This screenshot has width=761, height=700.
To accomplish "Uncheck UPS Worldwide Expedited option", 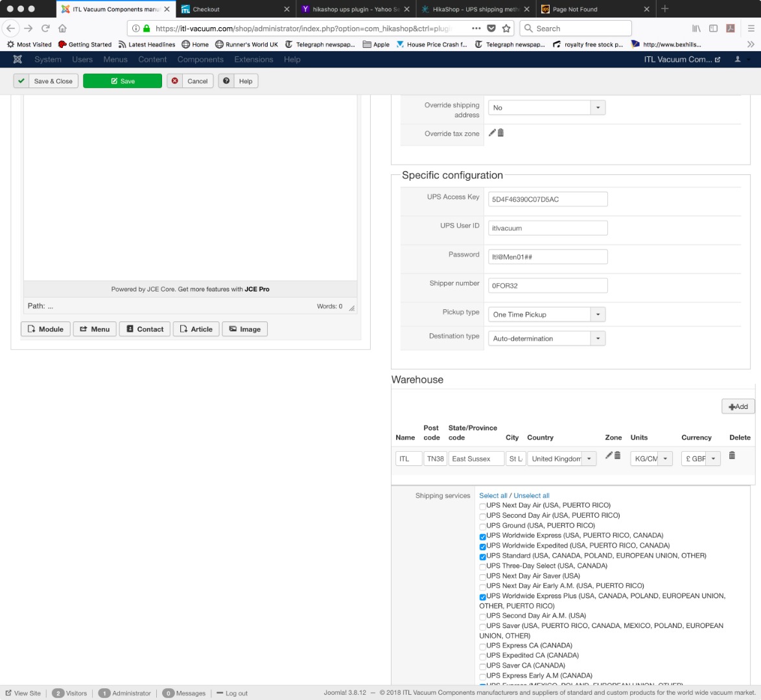I will 482,546.
